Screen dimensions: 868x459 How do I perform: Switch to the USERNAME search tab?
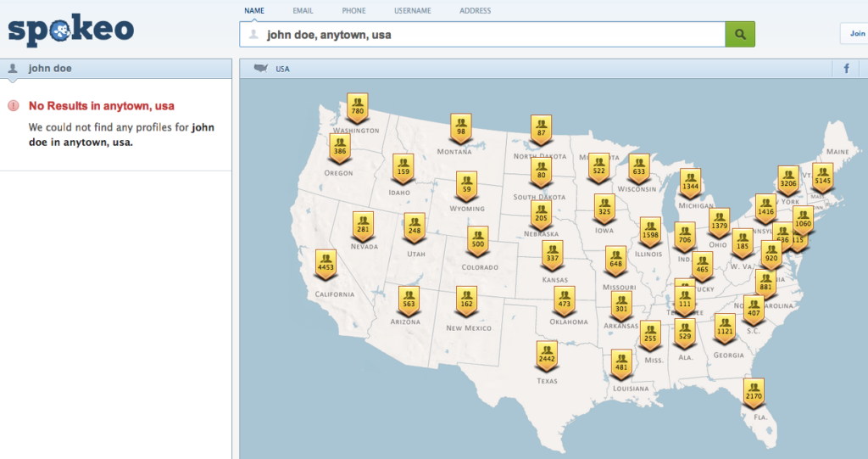[x=413, y=10]
